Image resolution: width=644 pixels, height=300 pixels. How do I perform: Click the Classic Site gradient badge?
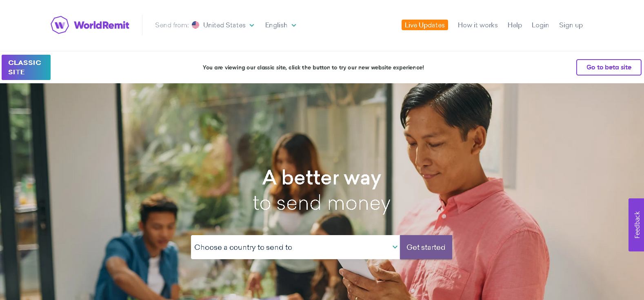tap(26, 67)
